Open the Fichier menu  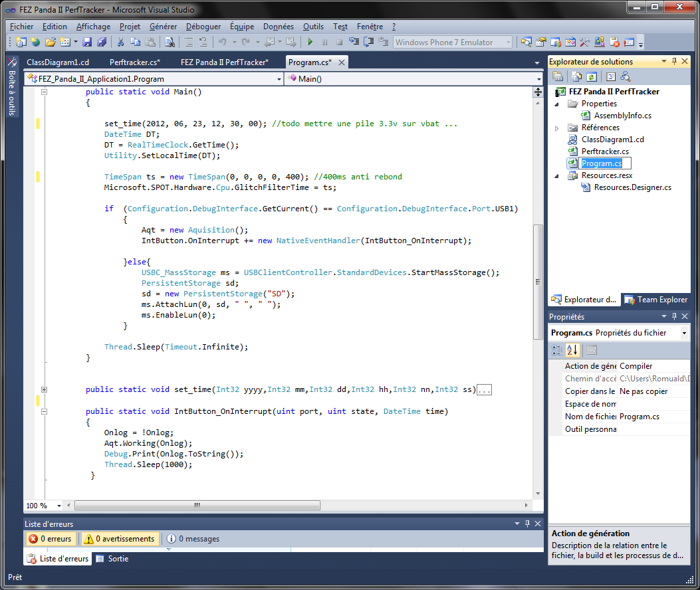pyautogui.click(x=21, y=27)
